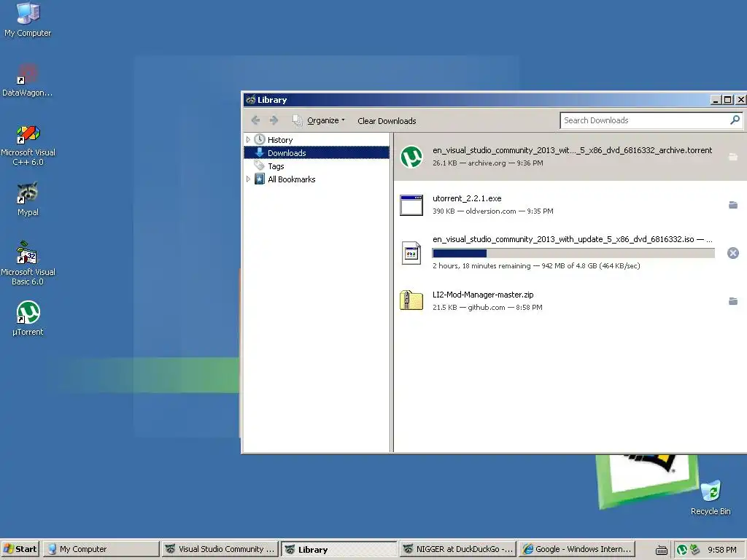Switch to Google - Windows Internet Explorer window
This screenshot has height=560, width=747.
(x=576, y=549)
